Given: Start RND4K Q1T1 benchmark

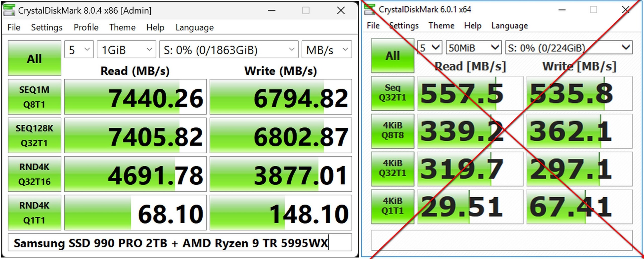Looking at the screenshot, I should [x=34, y=212].
